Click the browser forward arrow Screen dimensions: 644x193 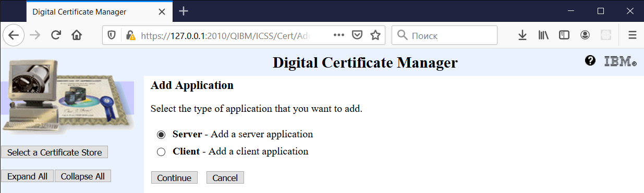[35, 35]
